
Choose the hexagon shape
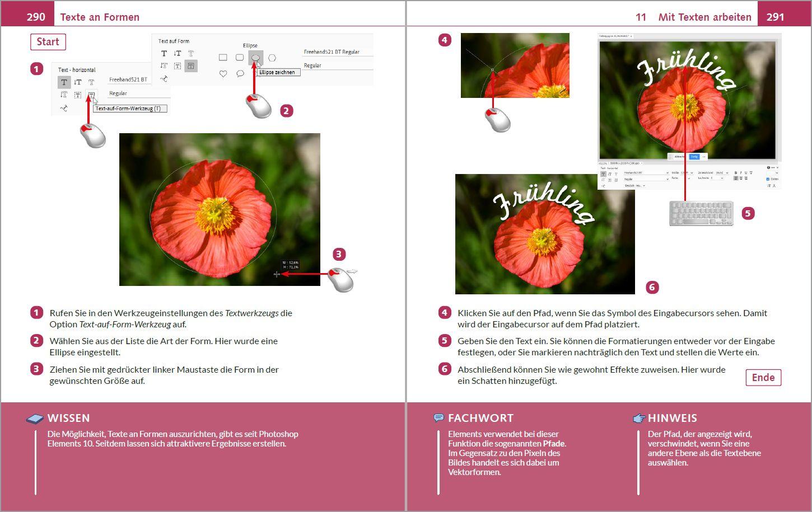pyautogui.click(x=273, y=57)
